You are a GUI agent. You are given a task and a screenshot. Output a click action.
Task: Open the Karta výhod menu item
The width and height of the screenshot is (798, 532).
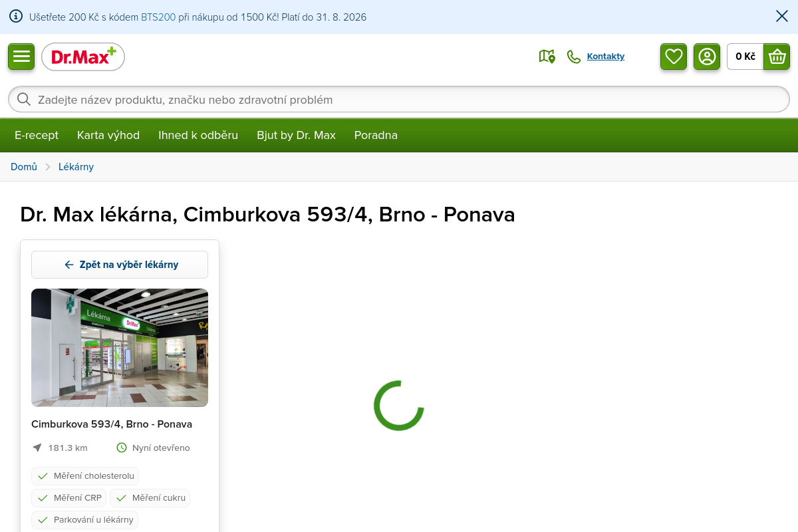108,135
